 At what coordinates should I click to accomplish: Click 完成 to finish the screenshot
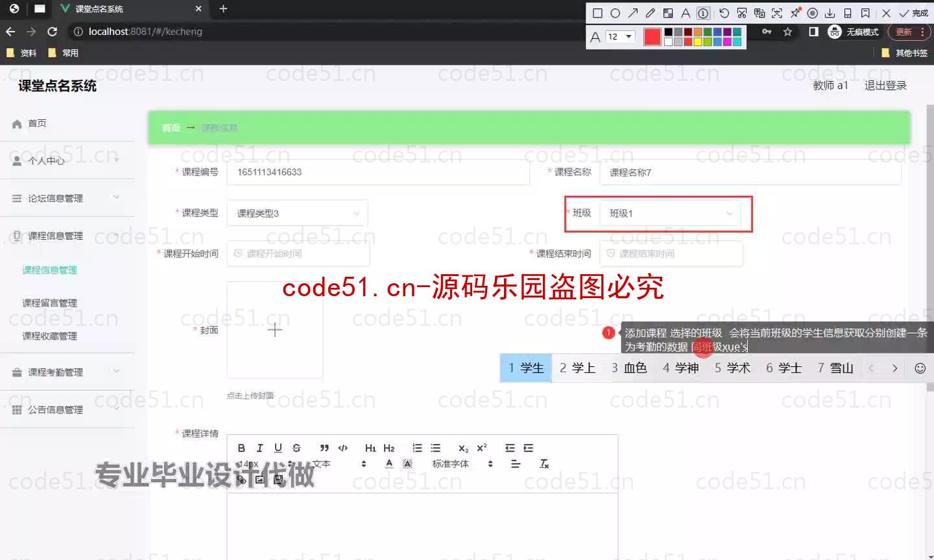click(913, 13)
